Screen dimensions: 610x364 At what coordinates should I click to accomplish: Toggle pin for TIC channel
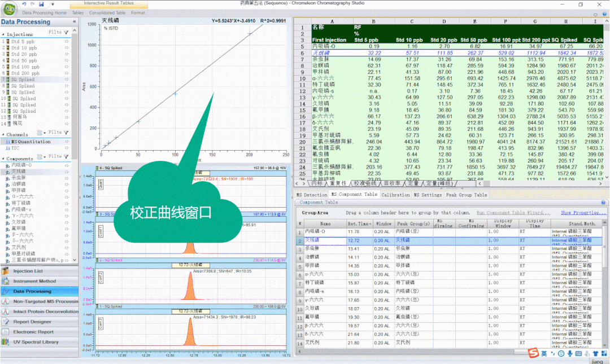tap(67, 148)
